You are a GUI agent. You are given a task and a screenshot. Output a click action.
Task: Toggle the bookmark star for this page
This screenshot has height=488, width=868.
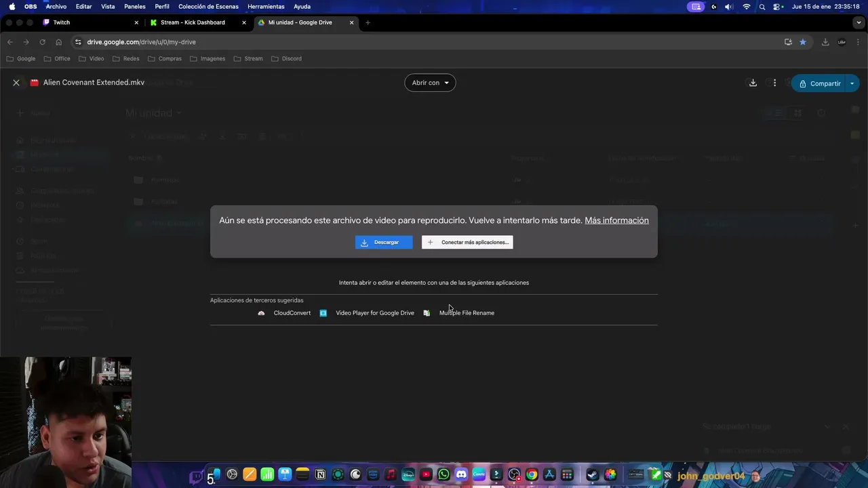pos(803,42)
